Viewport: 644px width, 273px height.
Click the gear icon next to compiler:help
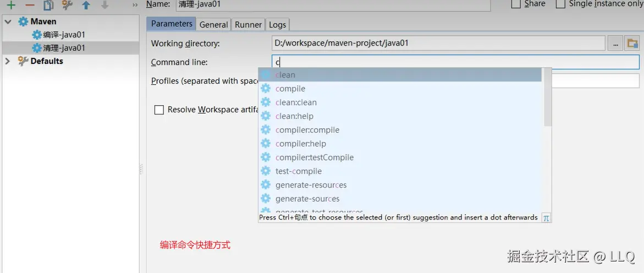point(266,144)
